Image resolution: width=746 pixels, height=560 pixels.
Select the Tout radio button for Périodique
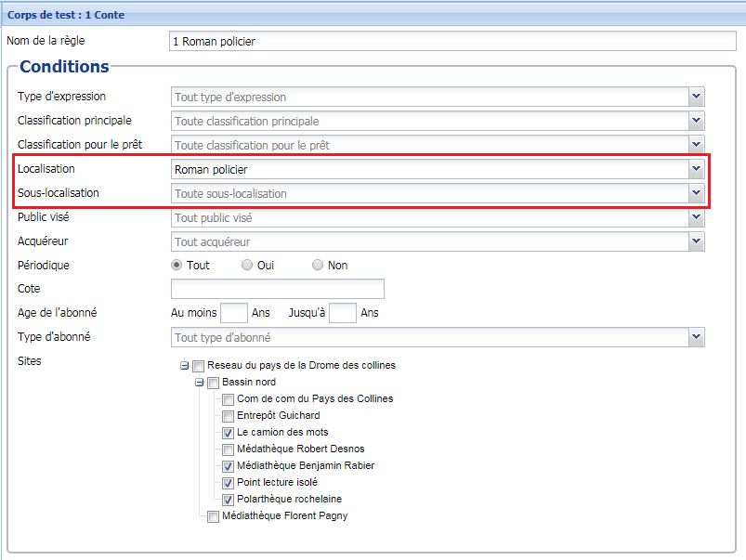point(177,265)
